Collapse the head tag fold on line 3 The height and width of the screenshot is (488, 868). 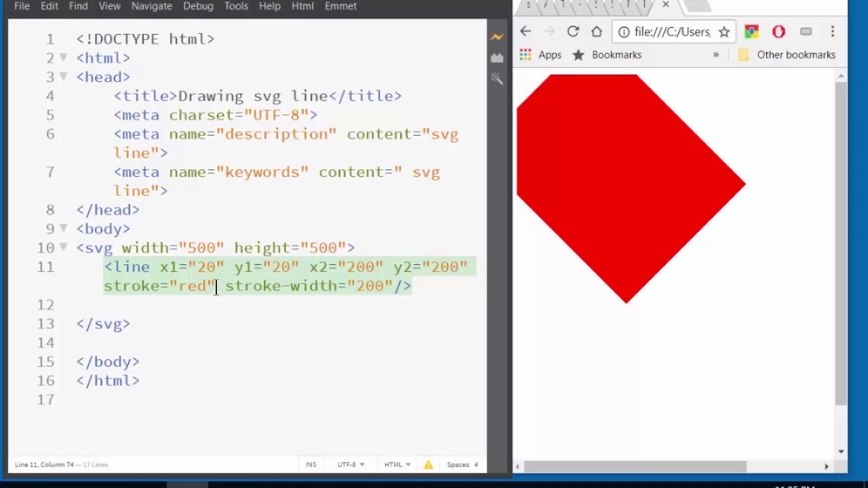[63, 77]
